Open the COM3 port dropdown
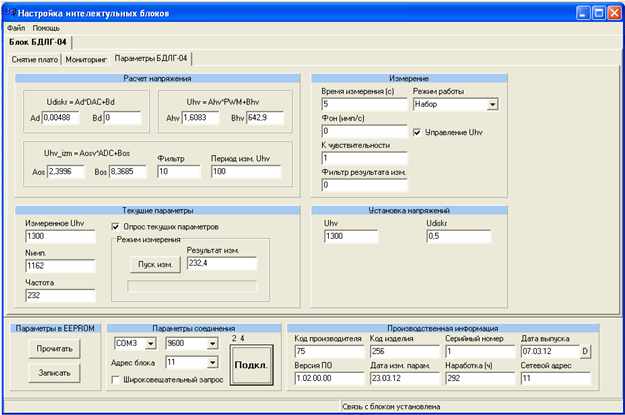This screenshot has width=625, height=415. click(x=151, y=344)
